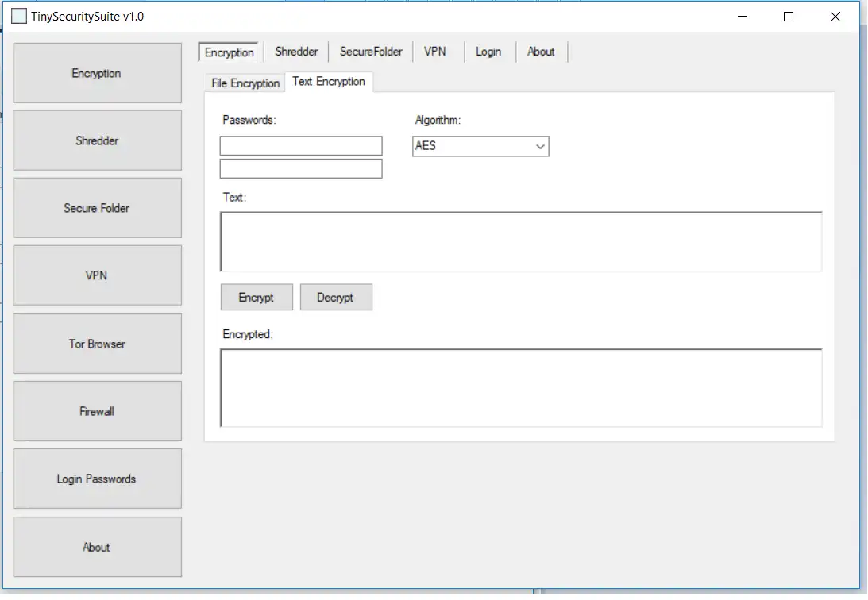This screenshot has height=600, width=868.
Task: Select the Encryption top tab
Action: [229, 52]
